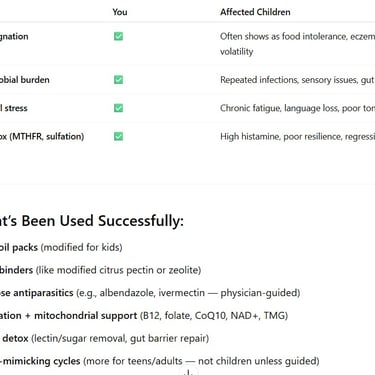Click the detox lectin/sugar removal list item
375x375 pixels.
click(x=104, y=338)
